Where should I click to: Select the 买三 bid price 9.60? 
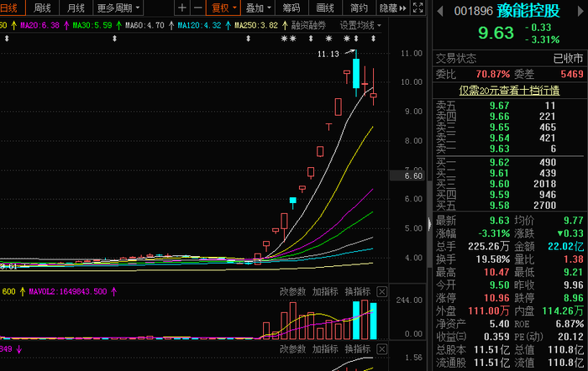pos(499,184)
